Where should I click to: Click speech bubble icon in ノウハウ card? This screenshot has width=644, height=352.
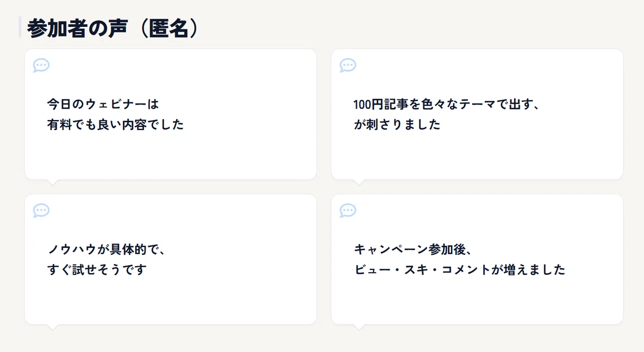[x=41, y=210]
